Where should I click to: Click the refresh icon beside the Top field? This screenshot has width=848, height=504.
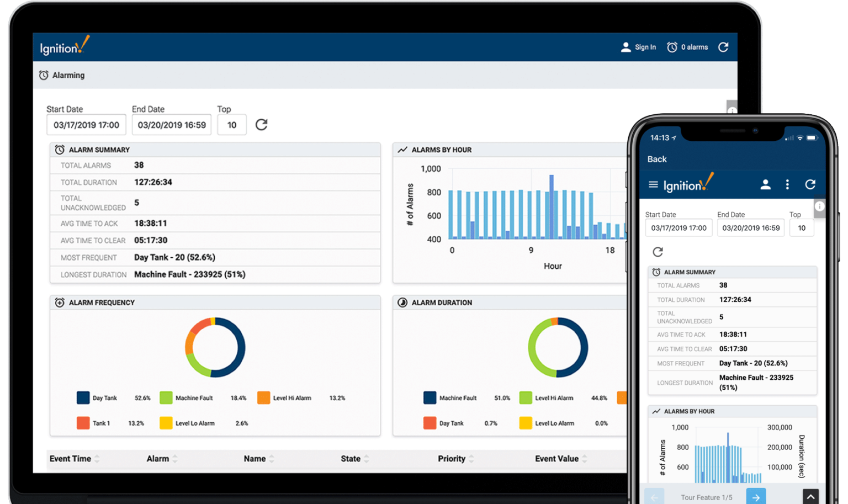(x=261, y=125)
